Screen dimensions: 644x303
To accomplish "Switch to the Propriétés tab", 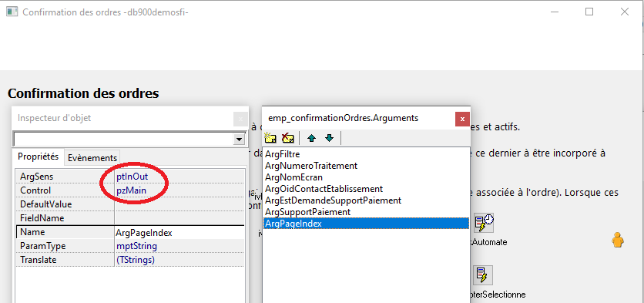I will tap(39, 157).
